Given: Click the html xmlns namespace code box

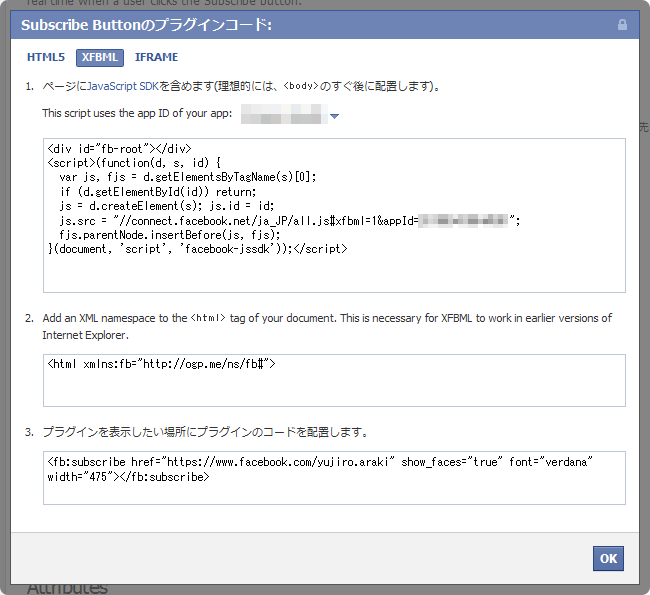Looking at the screenshot, I should [x=334, y=380].
